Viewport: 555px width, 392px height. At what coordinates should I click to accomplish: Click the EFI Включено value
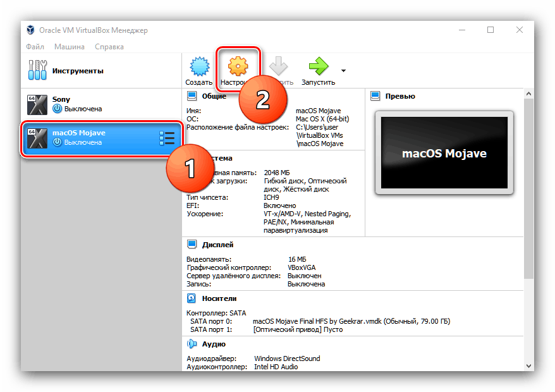(279, 205)
